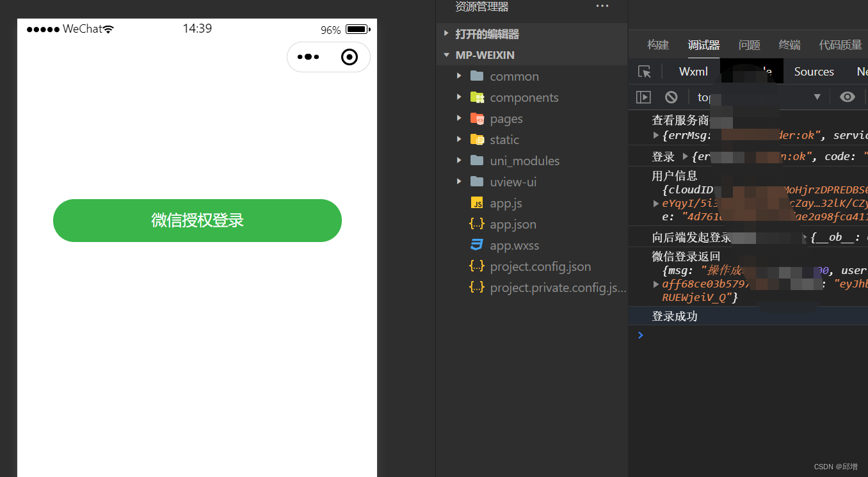Click the pages folder icon
The image size is (868, 477).
point(477,118)
